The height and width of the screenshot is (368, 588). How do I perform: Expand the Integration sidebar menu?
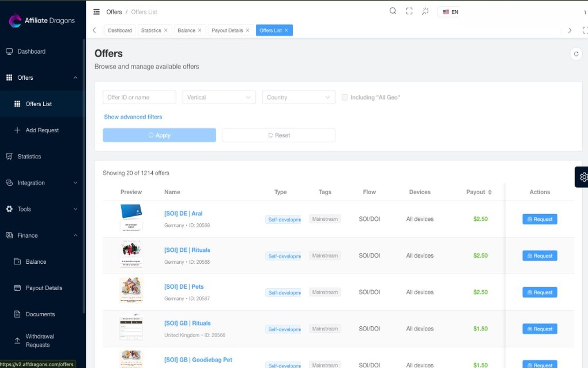pyautogui.click(x=41, y=183)
